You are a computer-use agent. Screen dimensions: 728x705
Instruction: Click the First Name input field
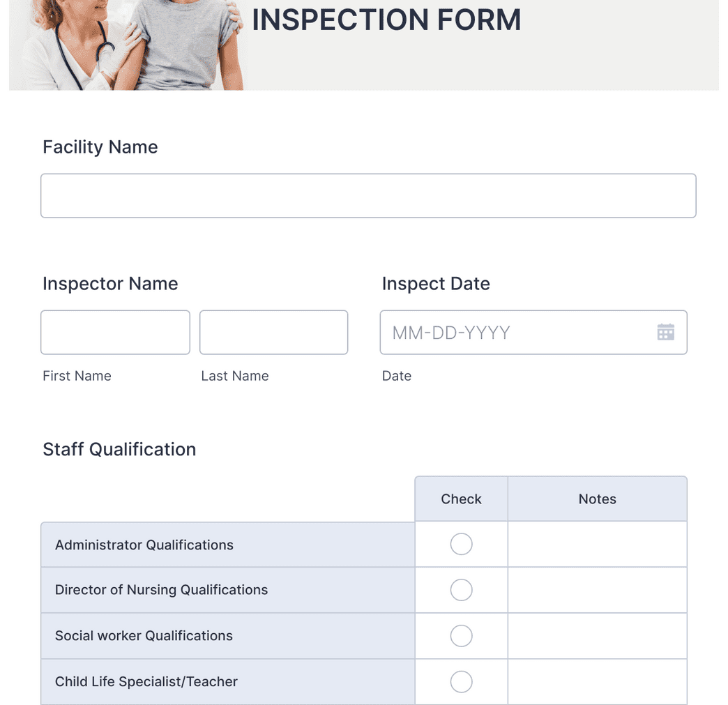click(114, 332)
